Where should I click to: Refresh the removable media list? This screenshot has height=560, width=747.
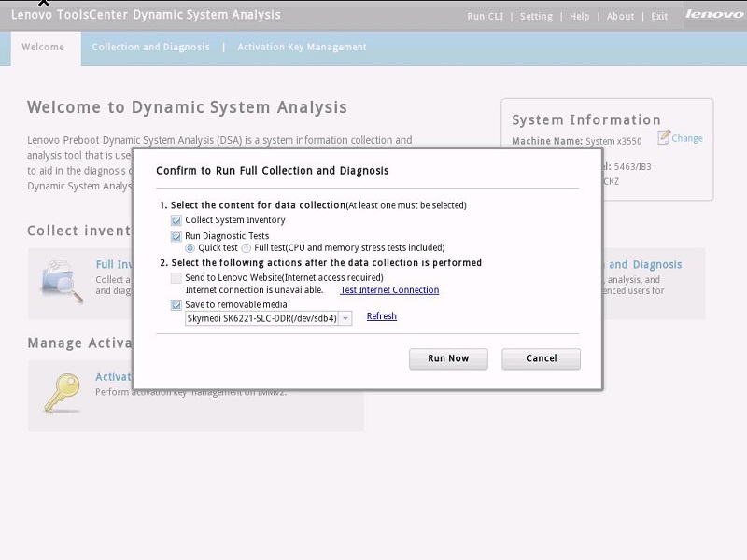(381, 316)
